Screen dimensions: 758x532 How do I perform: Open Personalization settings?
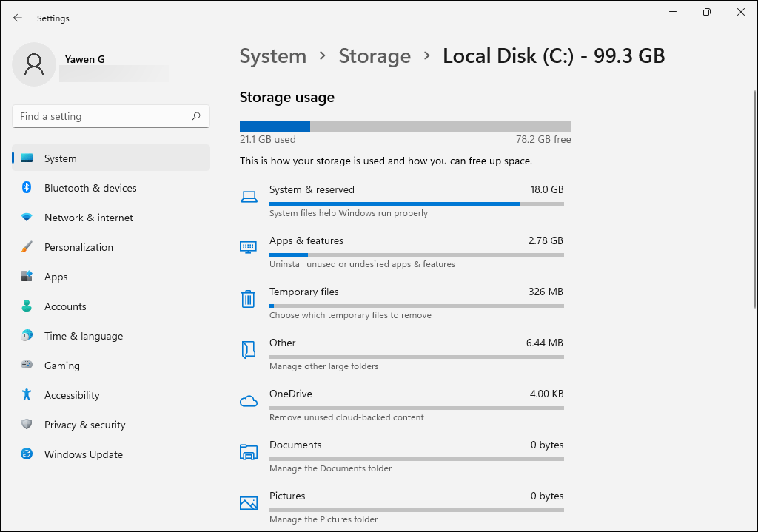point(111,247)
